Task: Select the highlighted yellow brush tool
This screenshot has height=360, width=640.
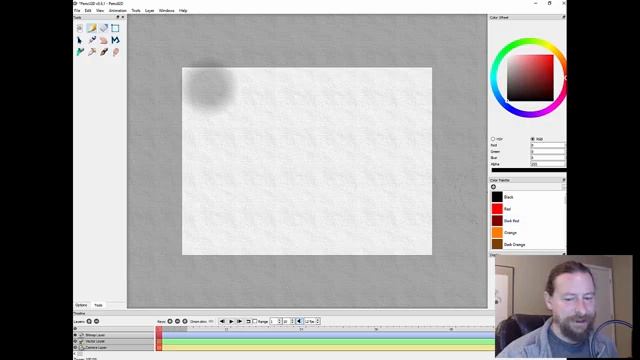Action: pyautogui.click(x=91, y=28)
